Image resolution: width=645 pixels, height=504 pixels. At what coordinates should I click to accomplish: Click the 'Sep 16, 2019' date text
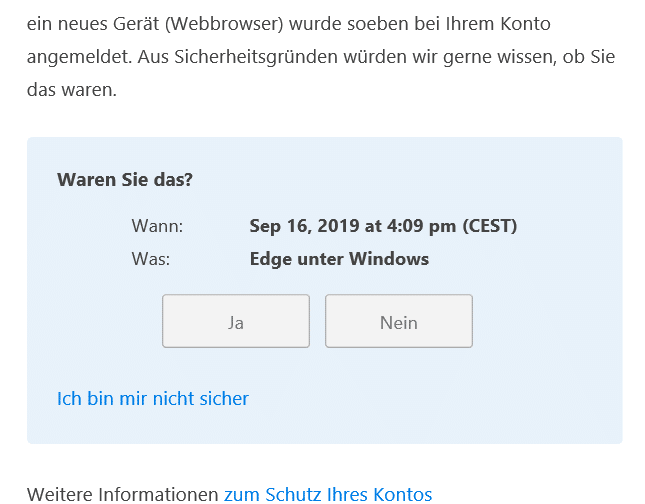pos(304,226)
